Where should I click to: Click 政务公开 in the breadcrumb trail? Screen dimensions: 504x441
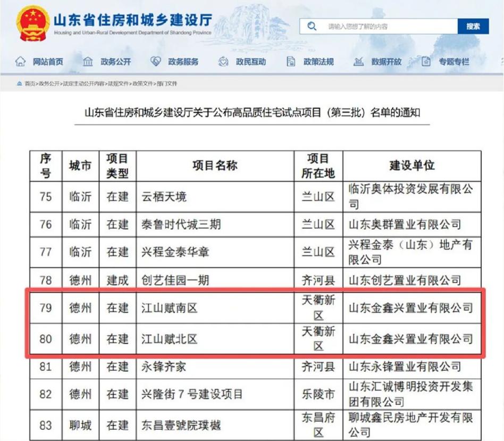click(x=49, y=84)
